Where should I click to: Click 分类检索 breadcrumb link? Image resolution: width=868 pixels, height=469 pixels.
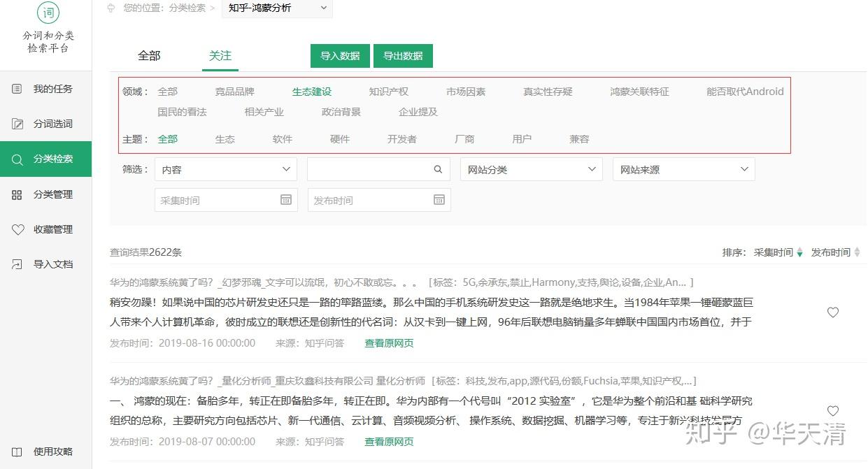coord(187,8)
